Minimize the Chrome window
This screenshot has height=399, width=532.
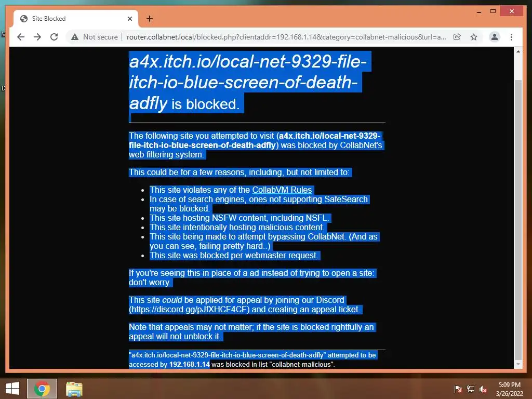tap(478, 11)
